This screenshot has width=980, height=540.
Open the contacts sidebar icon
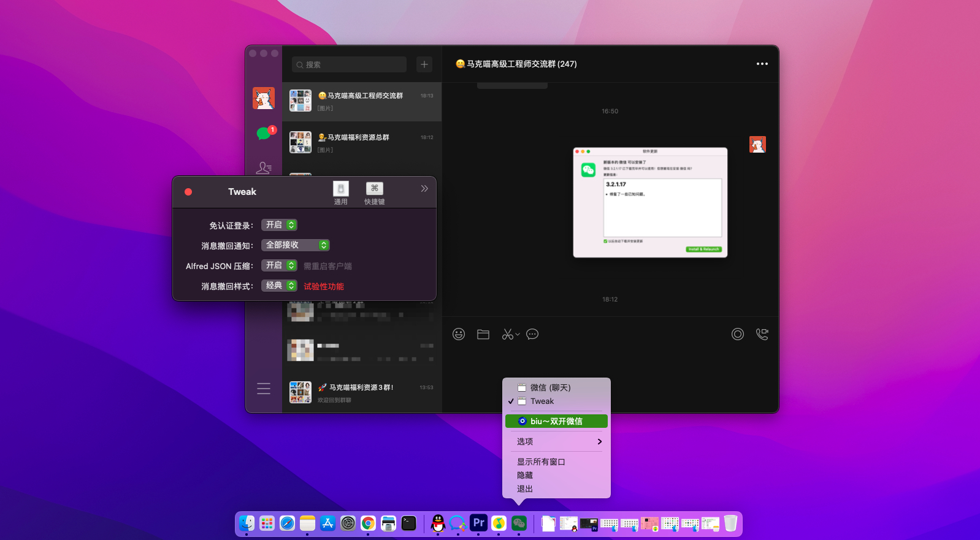pyautogui.click(x=264, y=167)
